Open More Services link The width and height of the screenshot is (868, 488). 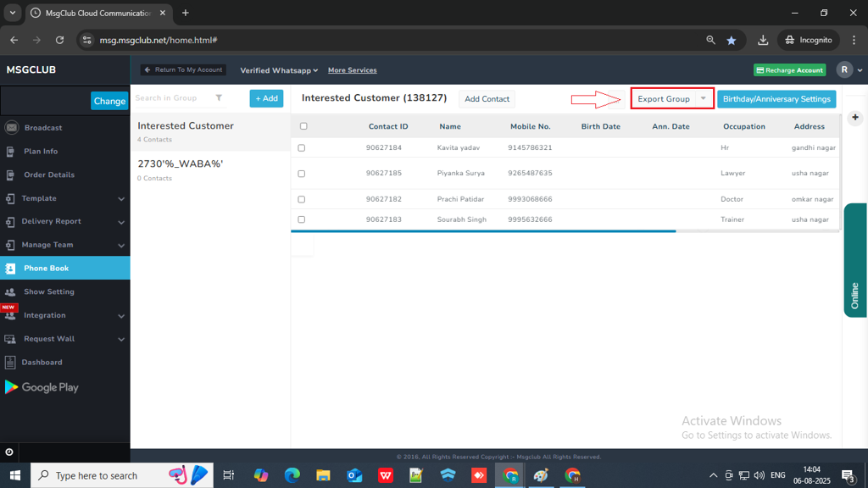pyautogui.click(x=352, y=70)
